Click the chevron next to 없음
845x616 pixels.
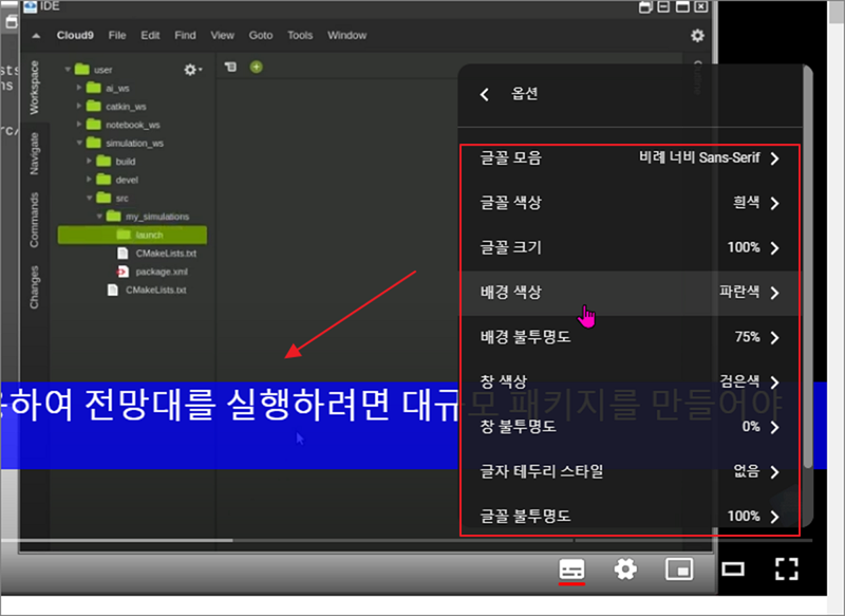(x=775, y=472)
